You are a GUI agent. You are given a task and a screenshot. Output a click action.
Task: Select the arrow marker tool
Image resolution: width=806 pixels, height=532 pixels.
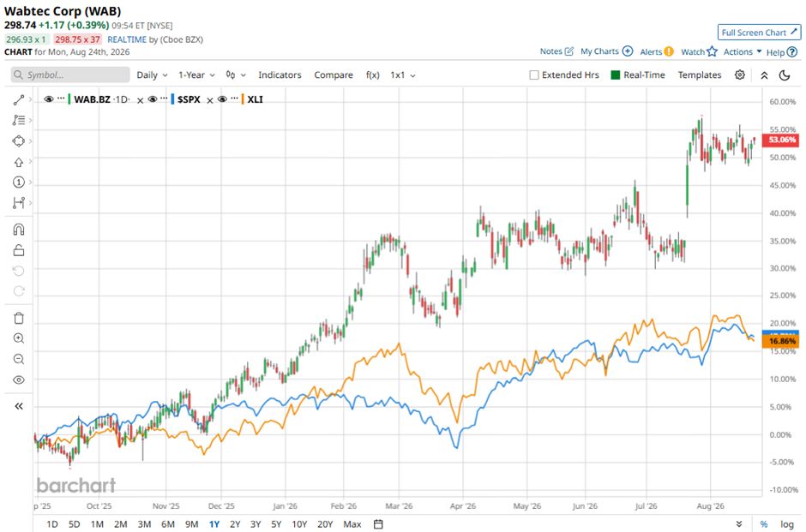click(19, 162)
